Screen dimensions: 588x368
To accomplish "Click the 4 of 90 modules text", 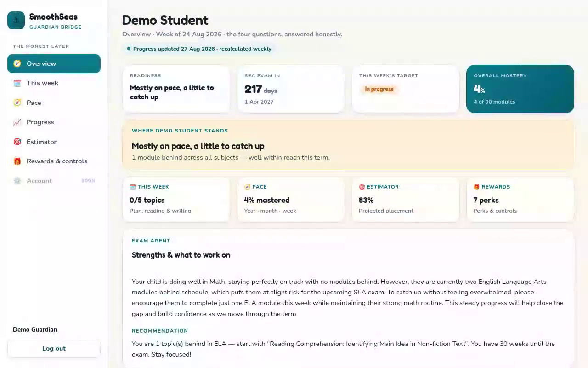I will click(494, 102).
